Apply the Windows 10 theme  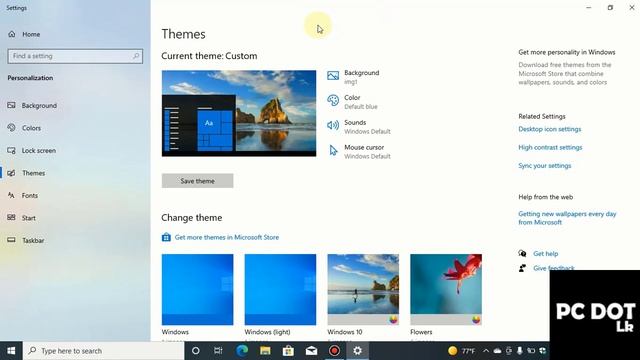point(363,289)
